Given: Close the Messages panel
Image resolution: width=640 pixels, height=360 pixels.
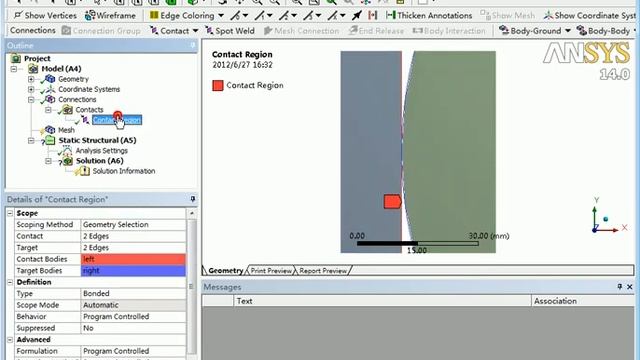Looking at the screenshot, I should [x=630, y=287].
